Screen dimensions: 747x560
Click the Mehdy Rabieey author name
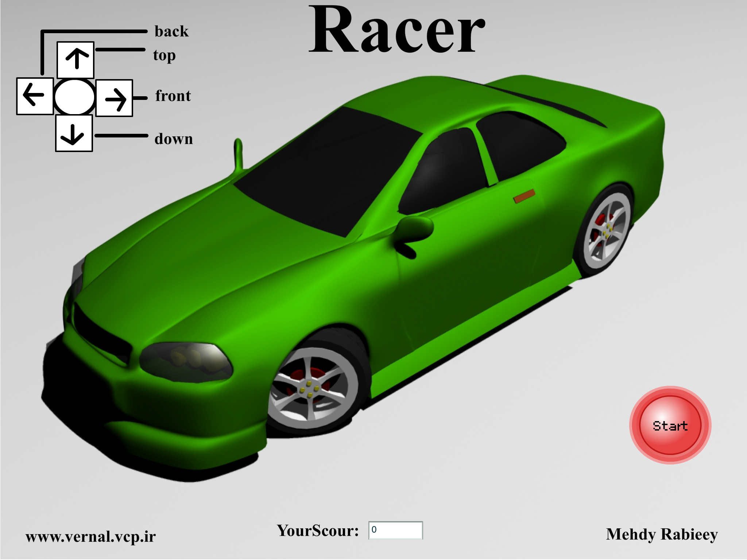click(662, 534)
